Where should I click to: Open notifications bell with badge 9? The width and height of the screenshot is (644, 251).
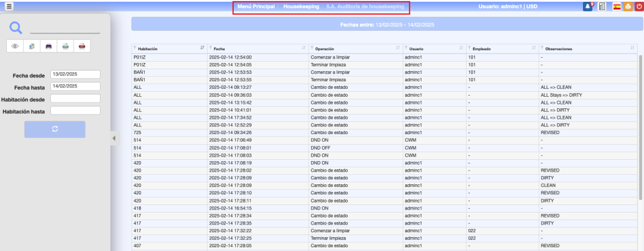click(588, 6)
